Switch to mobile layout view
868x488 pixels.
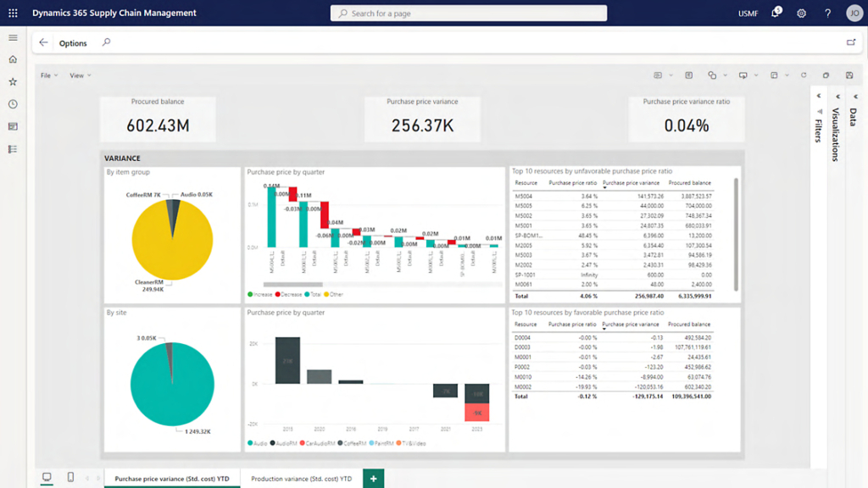[x=71, y=478]
